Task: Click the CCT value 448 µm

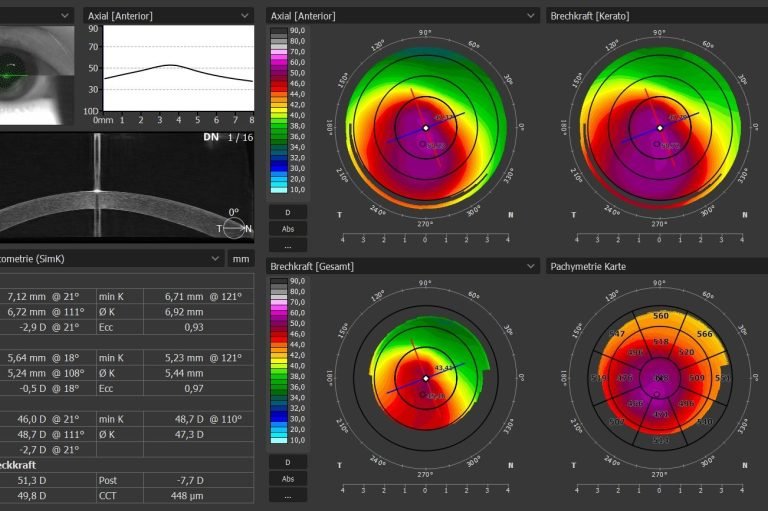Action: pos(187,495)
